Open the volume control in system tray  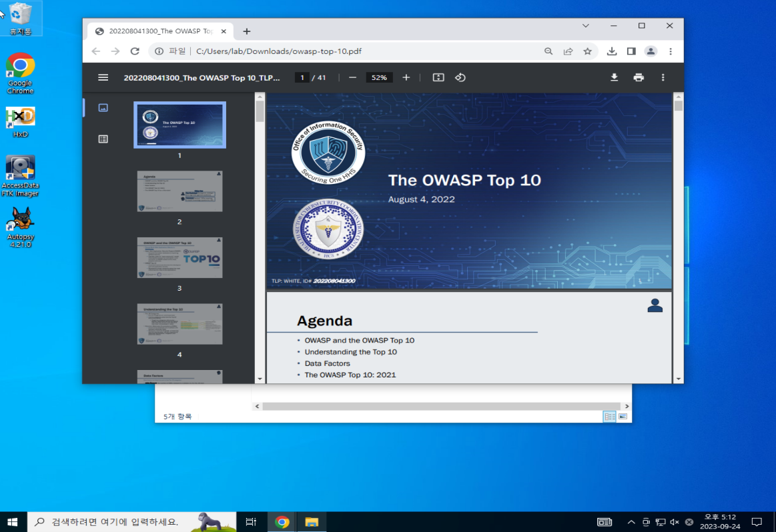click(675, 522)
